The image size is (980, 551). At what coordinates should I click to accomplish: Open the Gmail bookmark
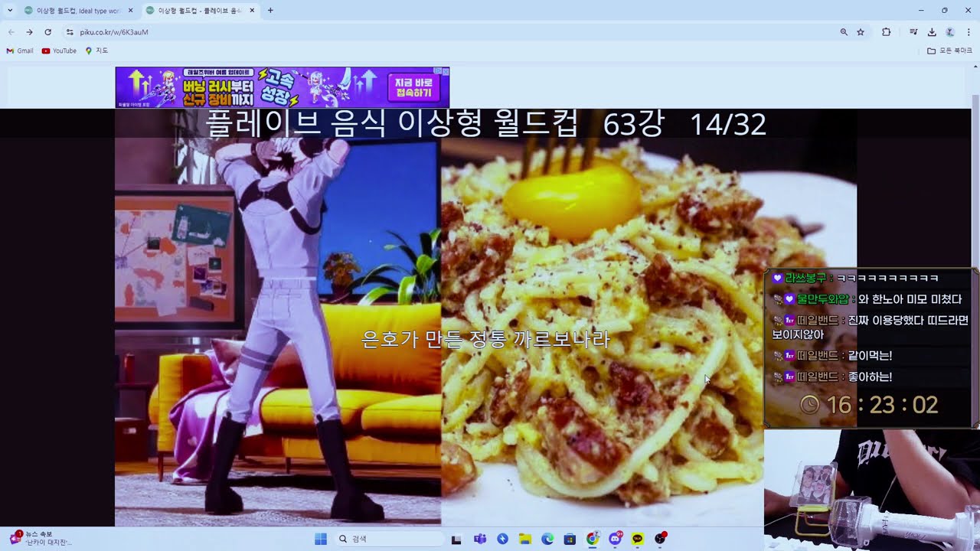coord(20,51)
